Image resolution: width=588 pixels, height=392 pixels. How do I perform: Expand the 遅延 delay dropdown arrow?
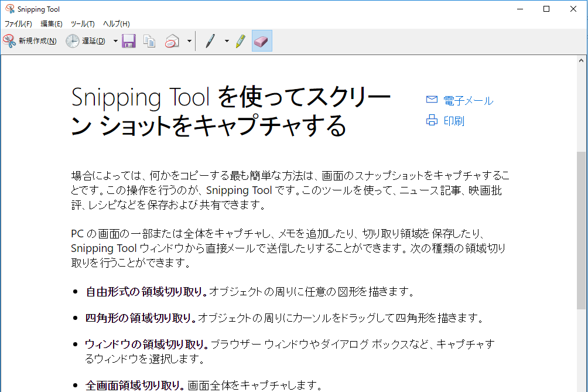pos(115,41)
